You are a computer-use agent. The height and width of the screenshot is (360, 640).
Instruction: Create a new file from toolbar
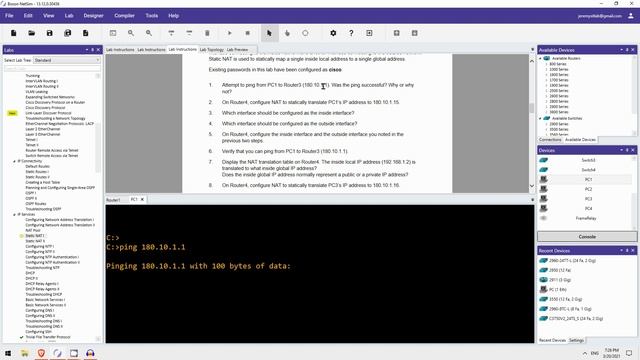13,33
